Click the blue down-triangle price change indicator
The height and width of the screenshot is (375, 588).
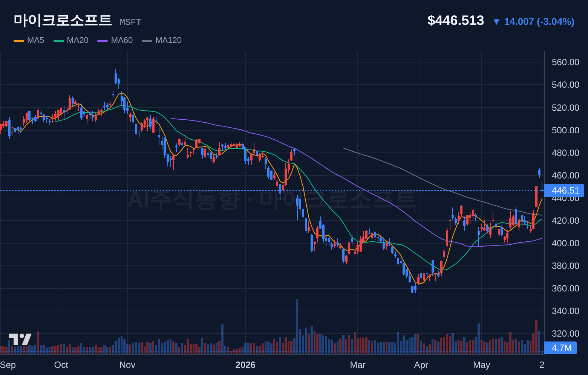click(x=496, y=22)
